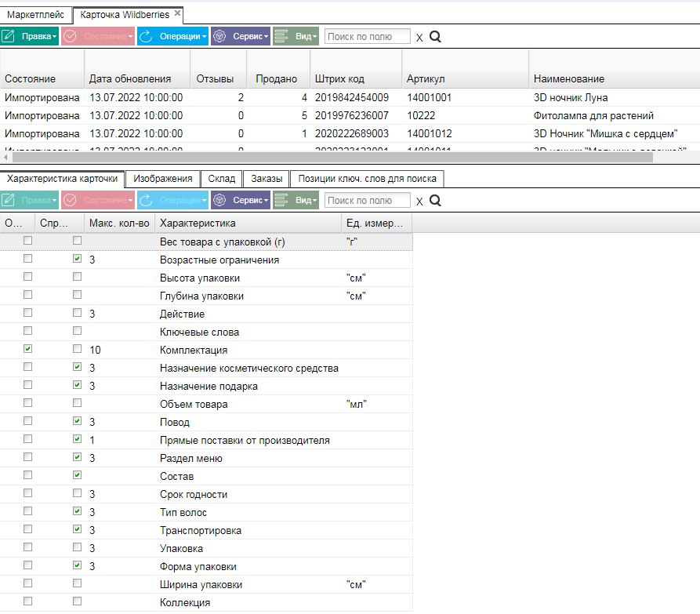Click the gear icon on lower Сервис button
This screenshot has width=700, height=614.
219,200
